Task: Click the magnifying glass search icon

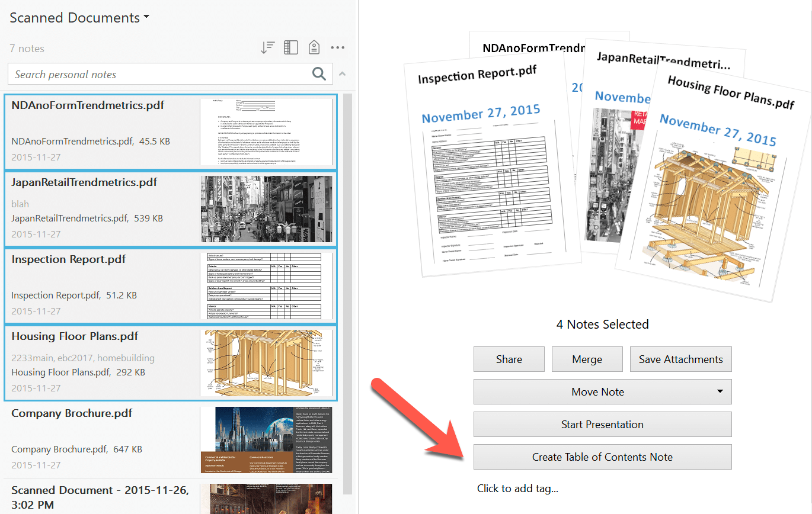Action: click(x=319, y=74)
